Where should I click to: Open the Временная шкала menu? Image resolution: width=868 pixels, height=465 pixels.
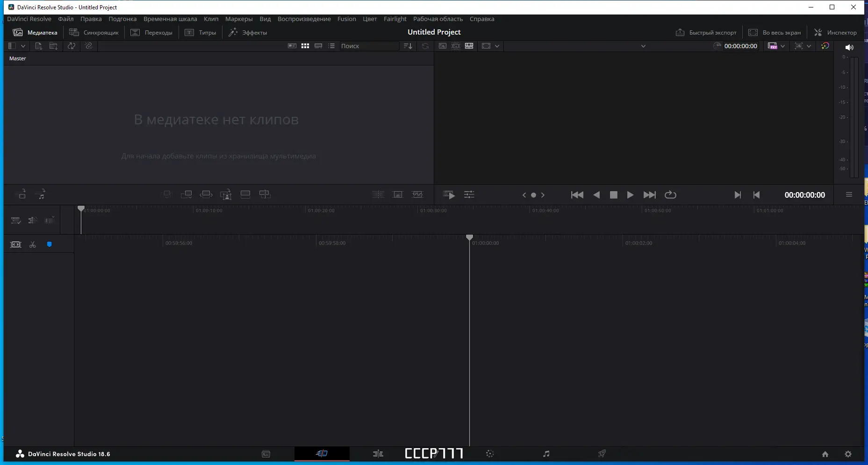(x=170, y=19)
